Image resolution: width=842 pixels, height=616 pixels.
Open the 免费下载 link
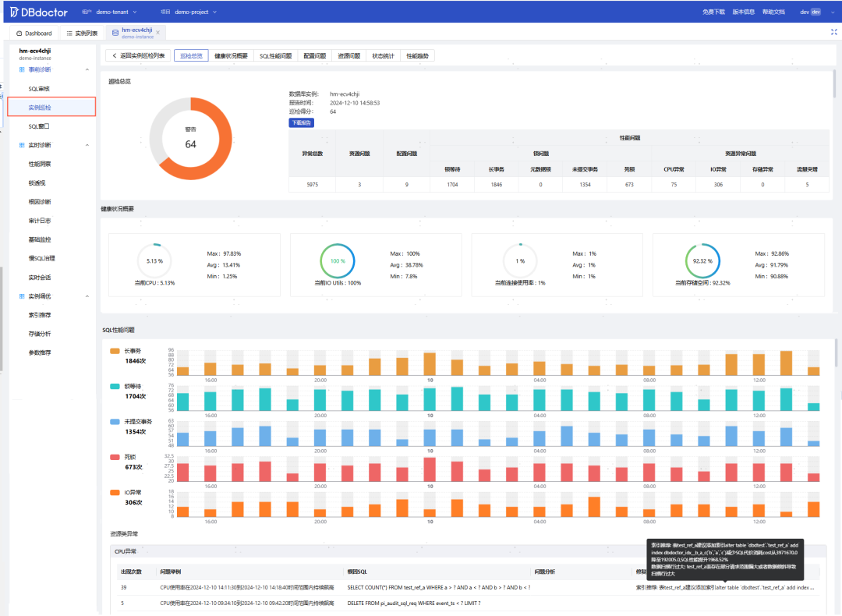(713, 12)
